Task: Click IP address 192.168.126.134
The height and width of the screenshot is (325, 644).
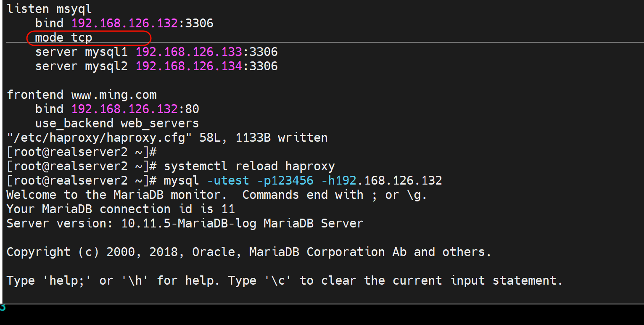Action: pyautogui.click(x=189, y=66)
